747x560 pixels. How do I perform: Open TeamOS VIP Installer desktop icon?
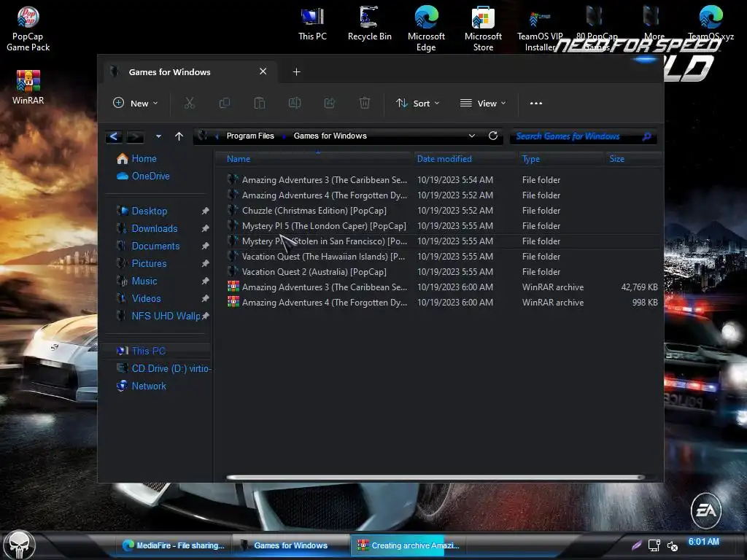point(540,29)
